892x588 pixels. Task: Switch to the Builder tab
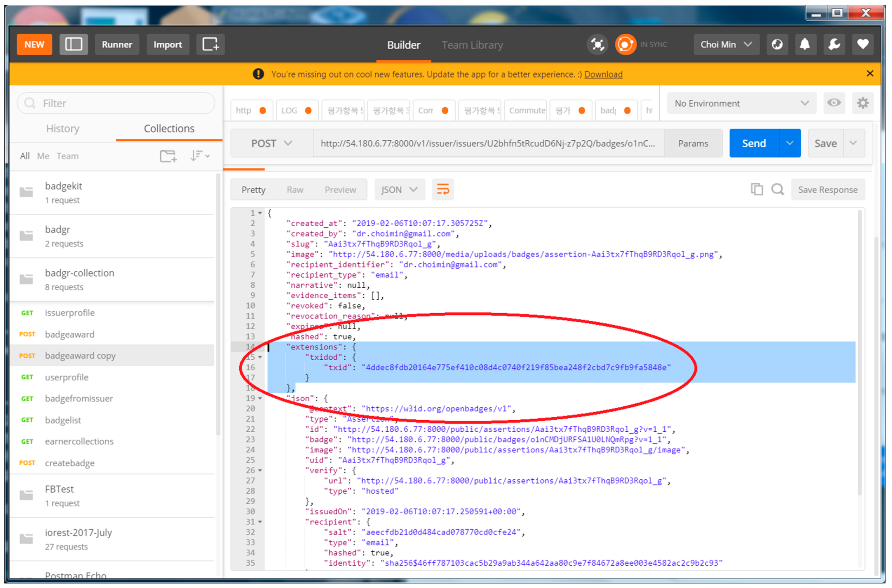[x=404, y=45]
